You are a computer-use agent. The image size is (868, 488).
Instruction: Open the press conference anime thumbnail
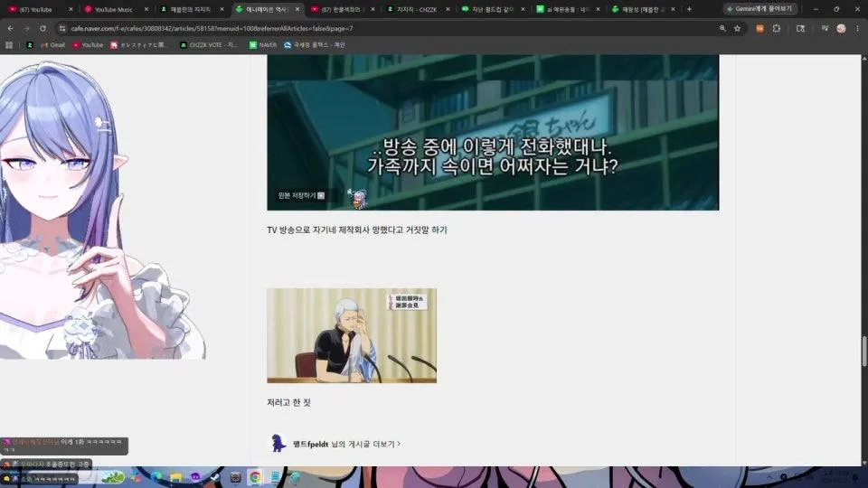(x=352, y=335)
